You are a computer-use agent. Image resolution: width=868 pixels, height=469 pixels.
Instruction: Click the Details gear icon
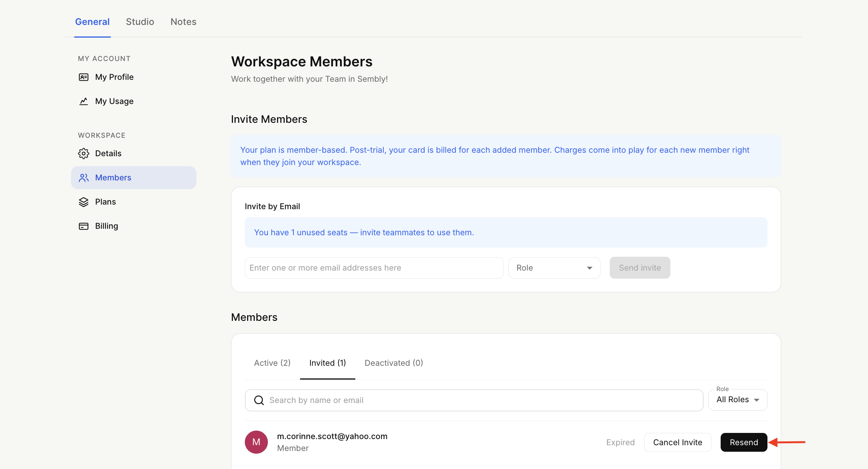point(84,154)
